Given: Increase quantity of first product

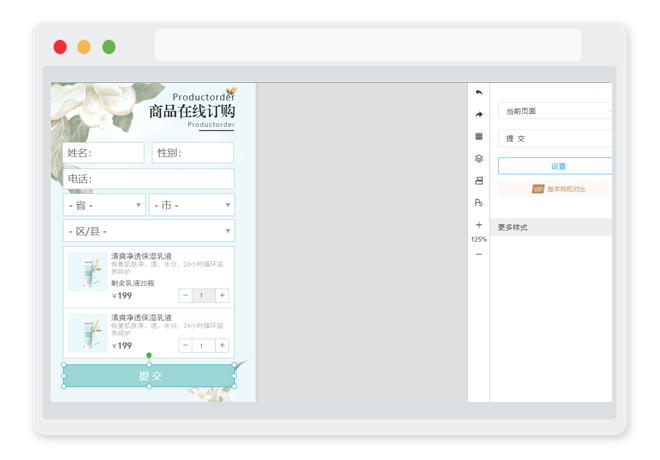Looking at the screenshot, I should coord(222,295).
